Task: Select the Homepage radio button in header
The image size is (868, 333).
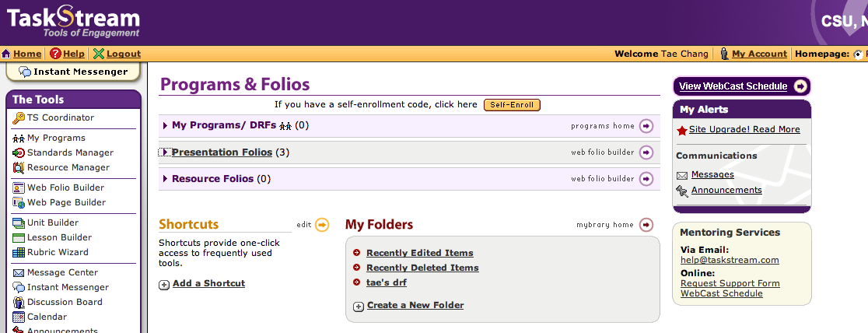Action: pyautogui.click(x=858, y=54)
